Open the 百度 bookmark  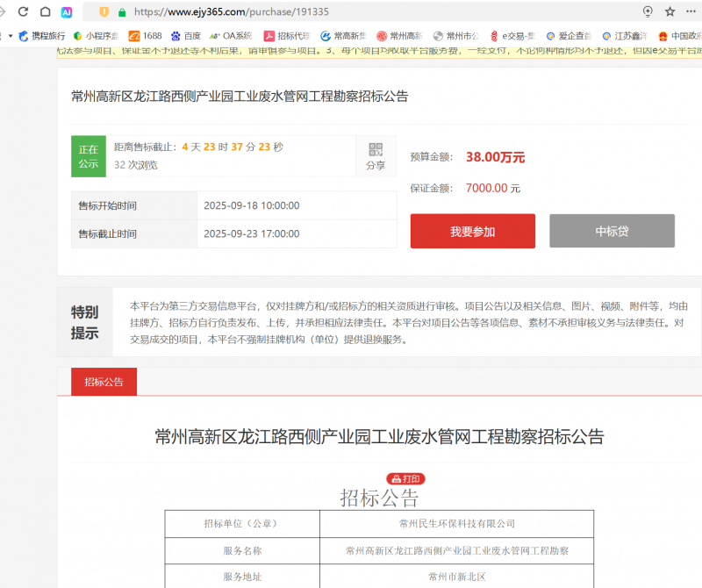(185, 36)
